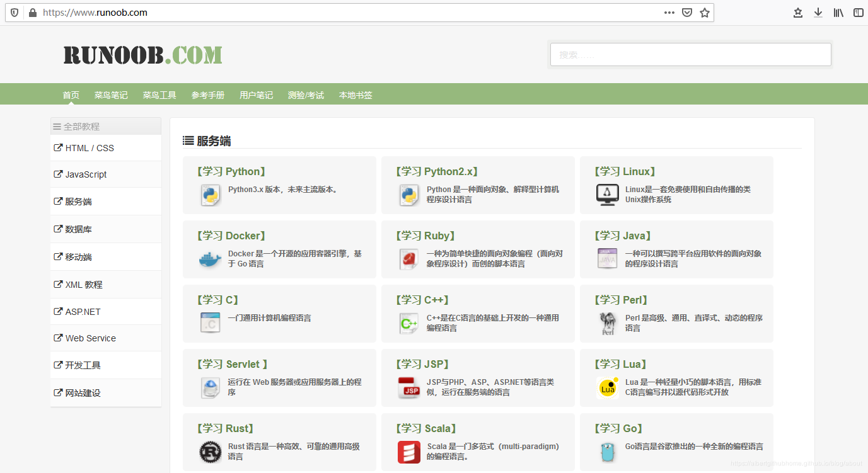This screenshot has height=473, width=868.
Task: Open the downloads arrow icon
Action: [818, 13]
